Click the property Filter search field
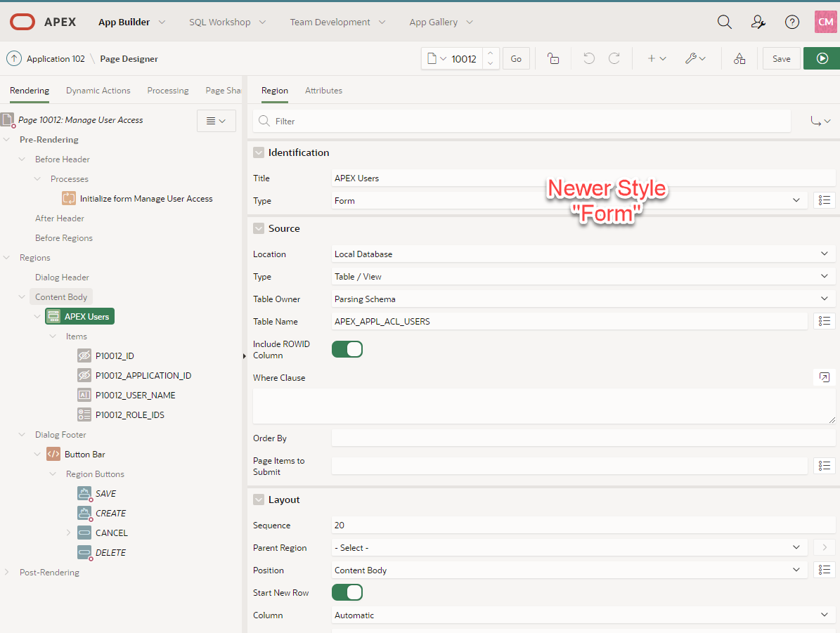This screenshot has width=840, height=633. pos(492,120)
